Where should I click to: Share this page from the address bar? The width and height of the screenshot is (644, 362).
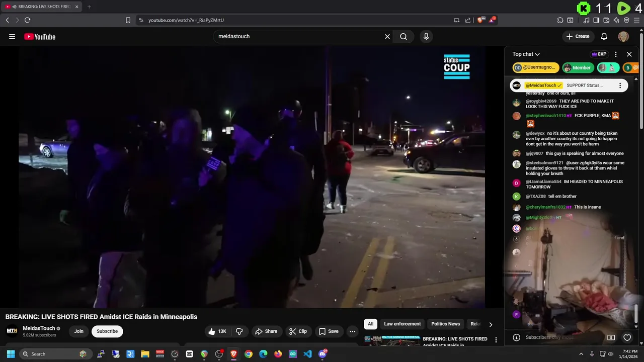click(x=468, y=20)
